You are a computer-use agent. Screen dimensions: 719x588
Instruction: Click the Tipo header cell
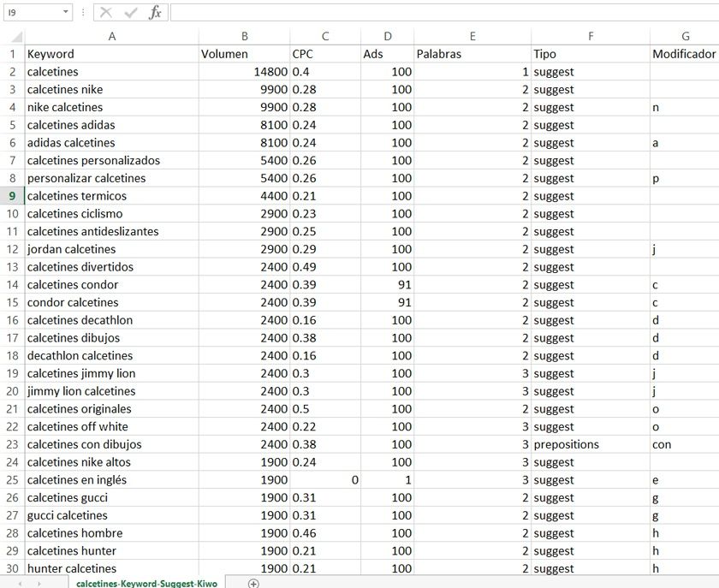click(x=591, y=54)
